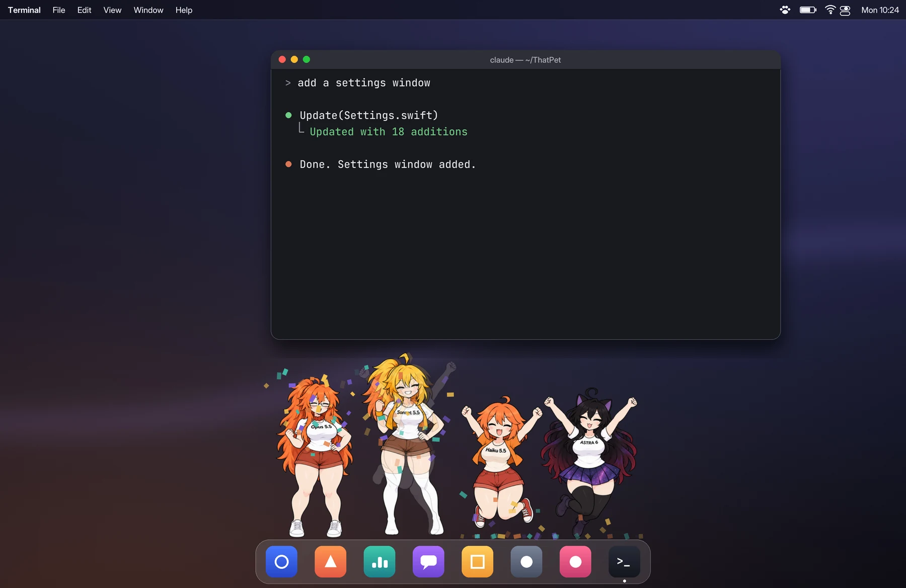The image size is (906, 588).
Task: Click 'Updated with 18 additions' text
Action: 389,132
